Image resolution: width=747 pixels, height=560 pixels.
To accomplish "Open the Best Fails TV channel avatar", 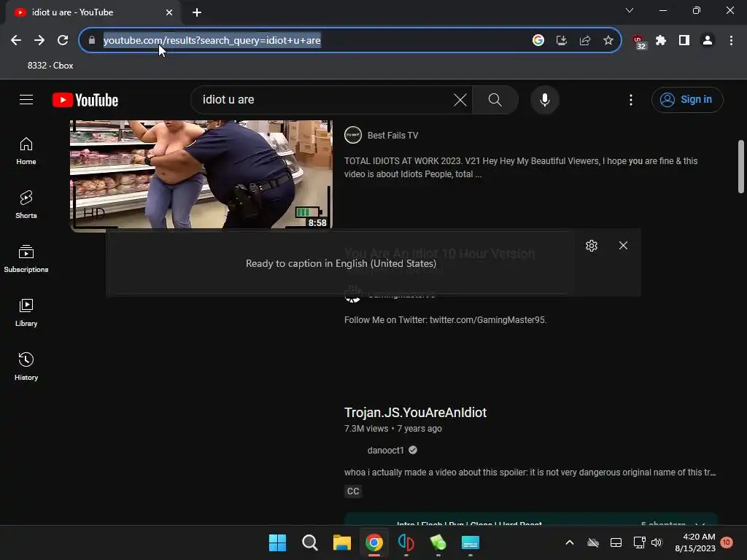I will (353, 135).
